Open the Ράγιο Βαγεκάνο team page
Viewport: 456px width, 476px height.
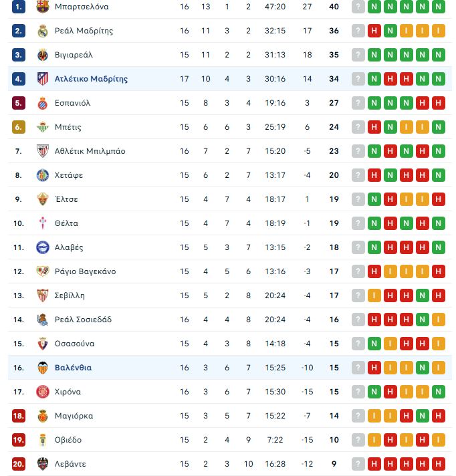pyautogui.click(x=85, y=271)
